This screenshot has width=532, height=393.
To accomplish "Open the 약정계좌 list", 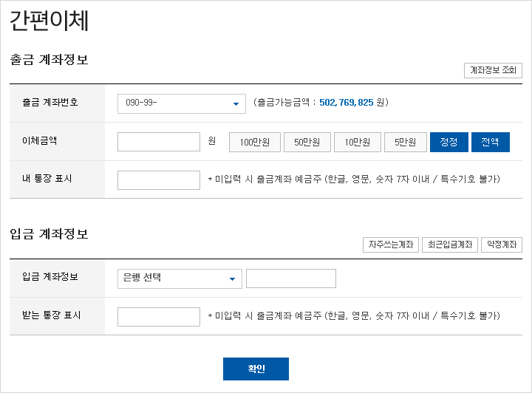I will pyautogui.click(x=502, y=245).
